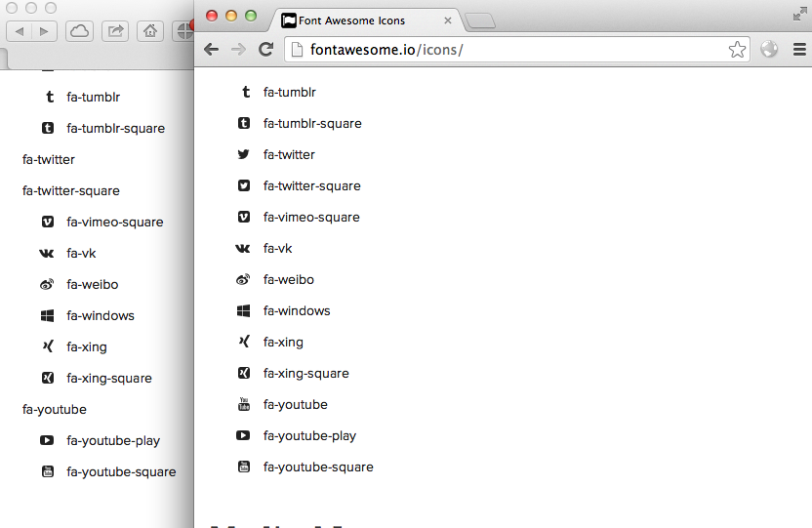The height and width of the screenshot is (528, 812).
Task: Click the fa-twitter label in the Chrome window
Action: pyautogui.click(x=289, y=155)
